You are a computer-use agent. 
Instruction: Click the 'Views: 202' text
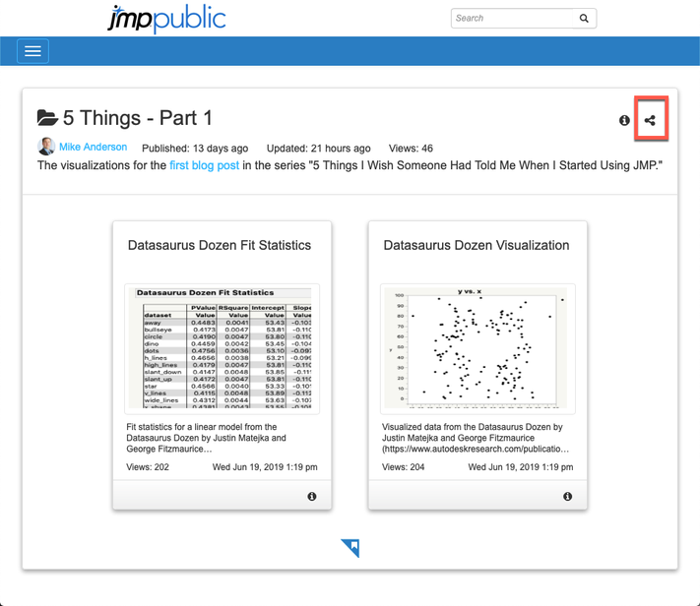148,467
